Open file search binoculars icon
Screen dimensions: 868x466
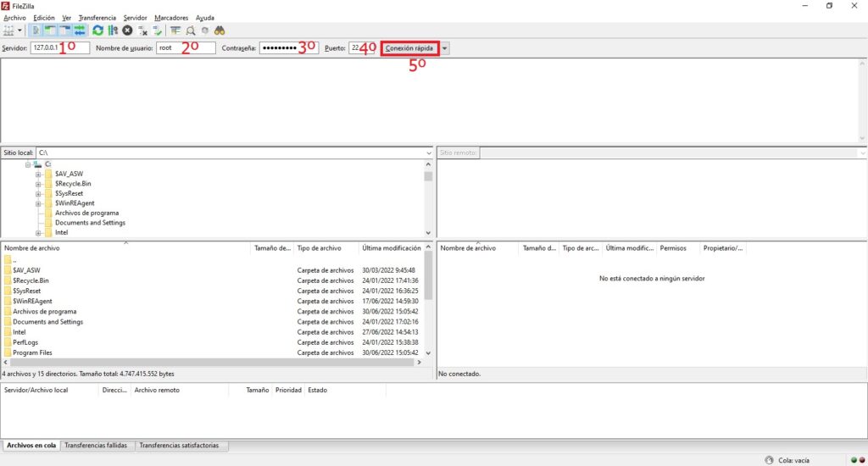(220, 31)
